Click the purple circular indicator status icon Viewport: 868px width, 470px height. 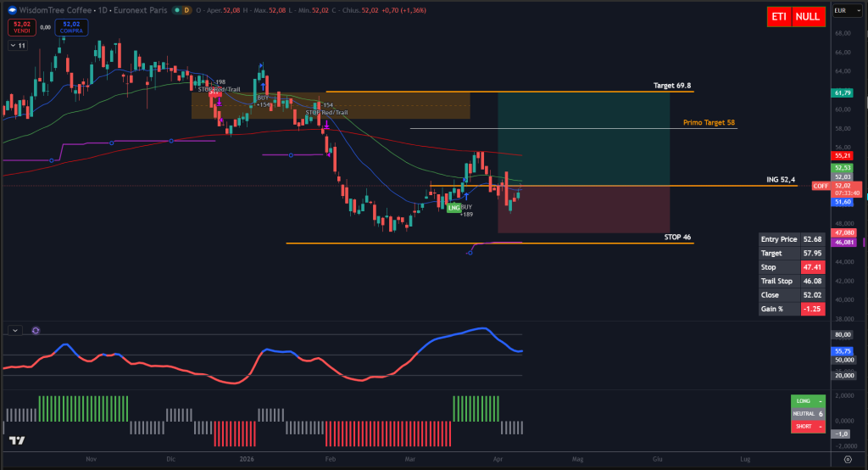click(x=36, y=330)
